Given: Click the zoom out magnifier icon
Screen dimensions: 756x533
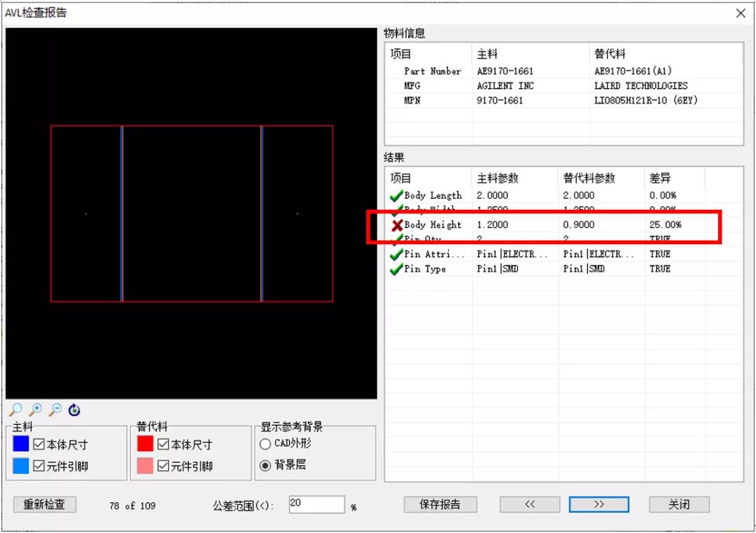Looking at the screenshot, I should pos(55,410).
